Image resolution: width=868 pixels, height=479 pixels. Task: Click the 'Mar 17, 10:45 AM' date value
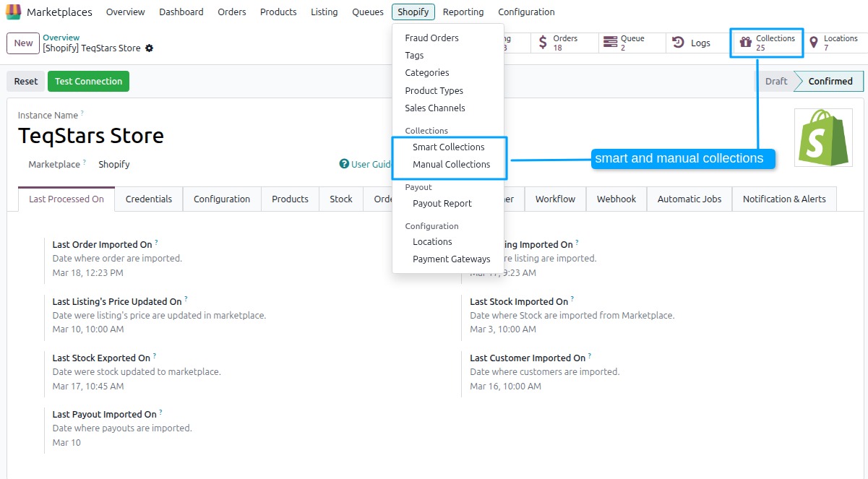tap(88, 386)
